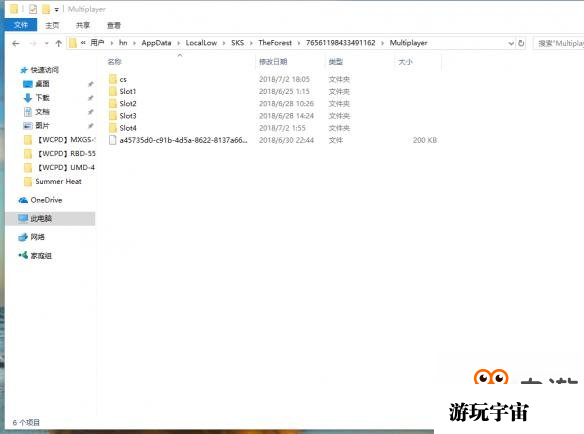Click the pin icon beside 桌面
584x434 pixels.
91,84
